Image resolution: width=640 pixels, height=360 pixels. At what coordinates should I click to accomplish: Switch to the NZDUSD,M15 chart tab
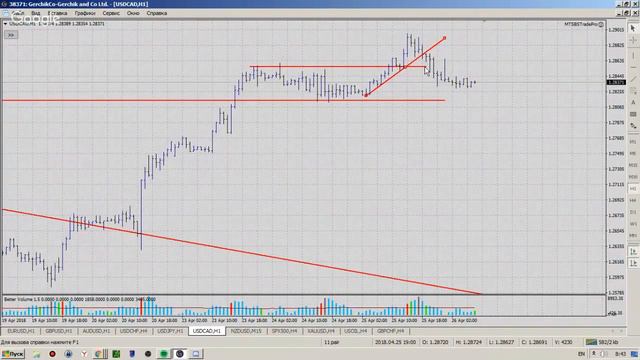point(246,331)
